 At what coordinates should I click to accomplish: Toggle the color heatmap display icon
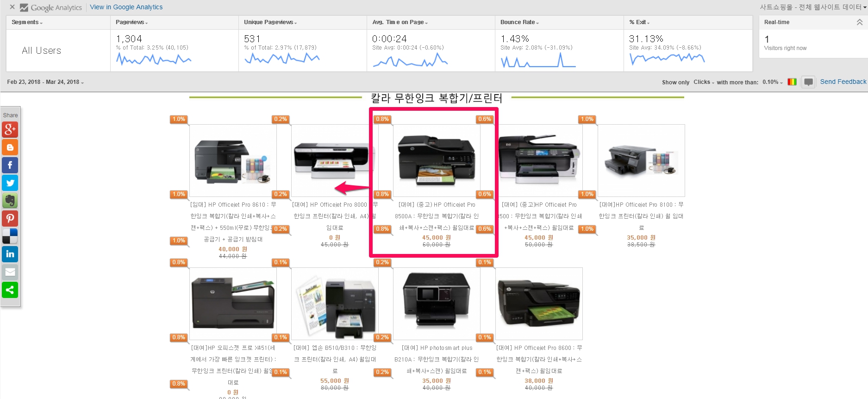click(792, 82)
